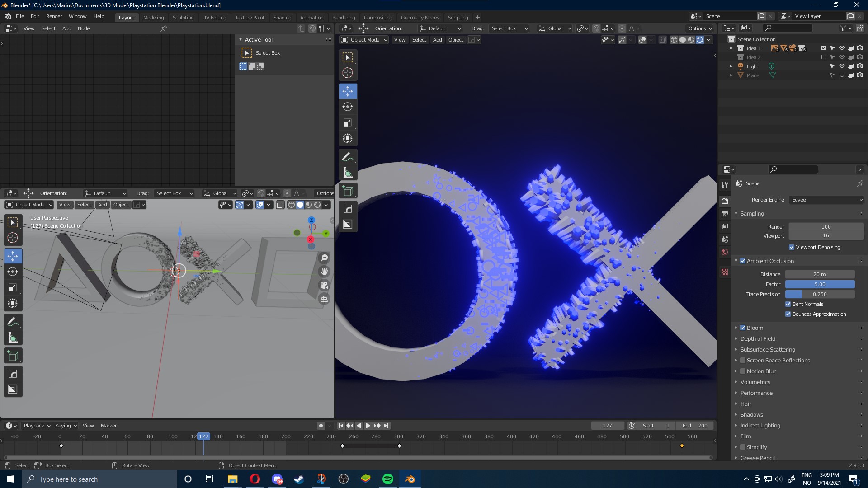The image size is (868, 488).
Task: Select the Rotate tool in lower-left viewport
Action: (x=13, y=272)
